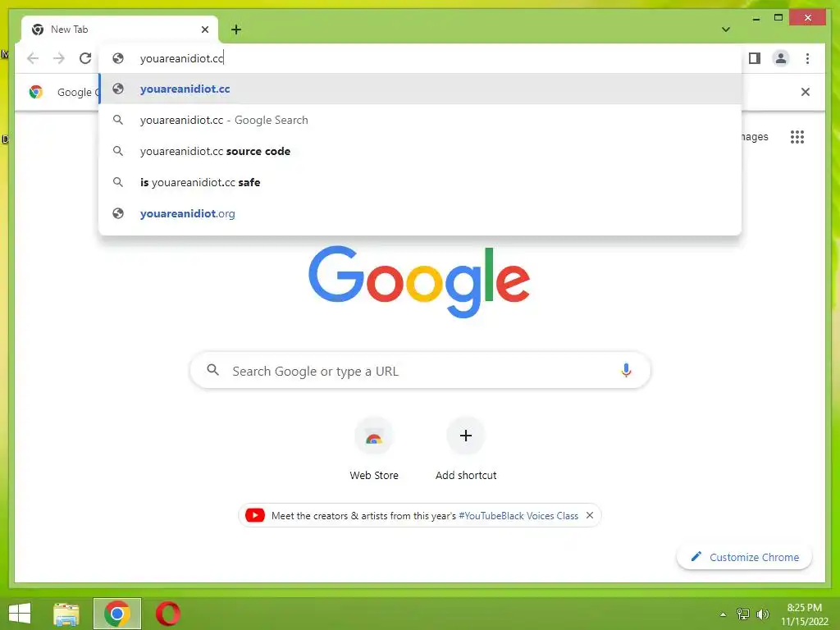The width and height of the screenshot is (840, 630).
Task: Open the Web Store shortcut
Action: tap(374, 449)
